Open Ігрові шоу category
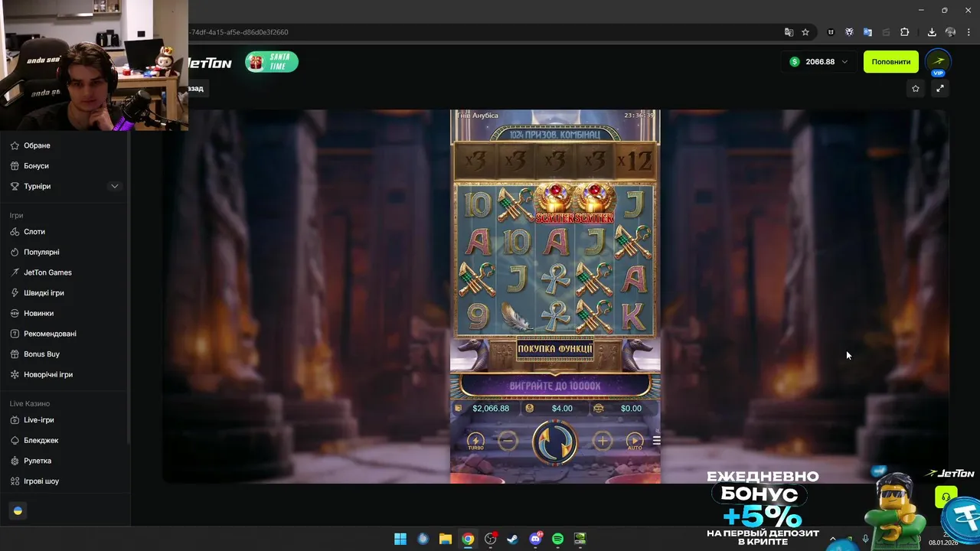Image resolution: width=980 pixels, height=551 pixels. click(x=41, y=481)
